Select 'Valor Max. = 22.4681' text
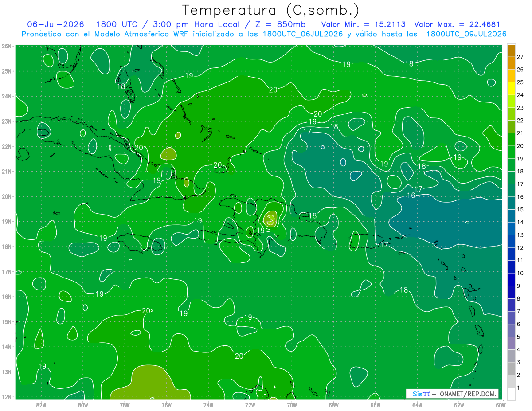The image size is (532, 411). coord(457,24)
